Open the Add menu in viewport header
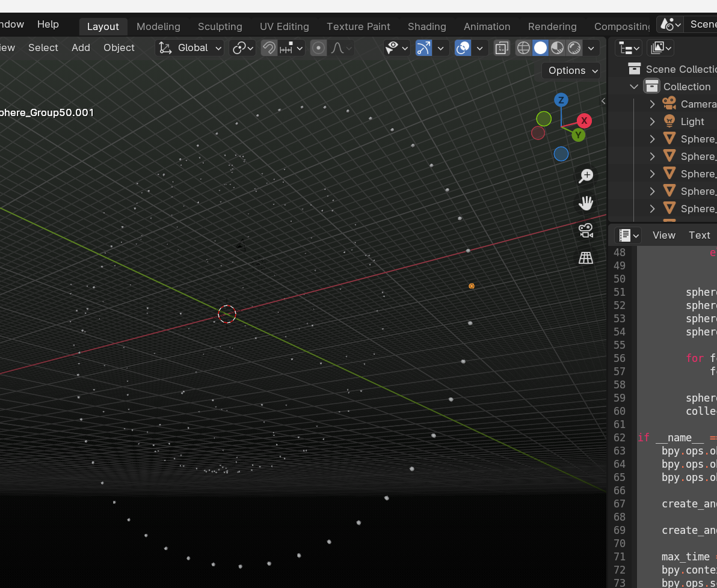This screenshot has width=717, height=588. click(x=81, y=47)
